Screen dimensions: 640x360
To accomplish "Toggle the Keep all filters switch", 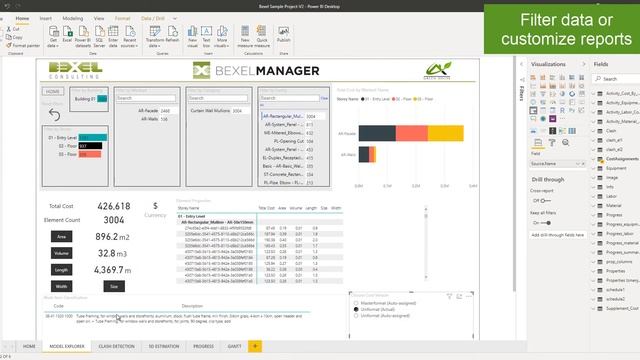I will pyautogui.click(x=546, y=223).
